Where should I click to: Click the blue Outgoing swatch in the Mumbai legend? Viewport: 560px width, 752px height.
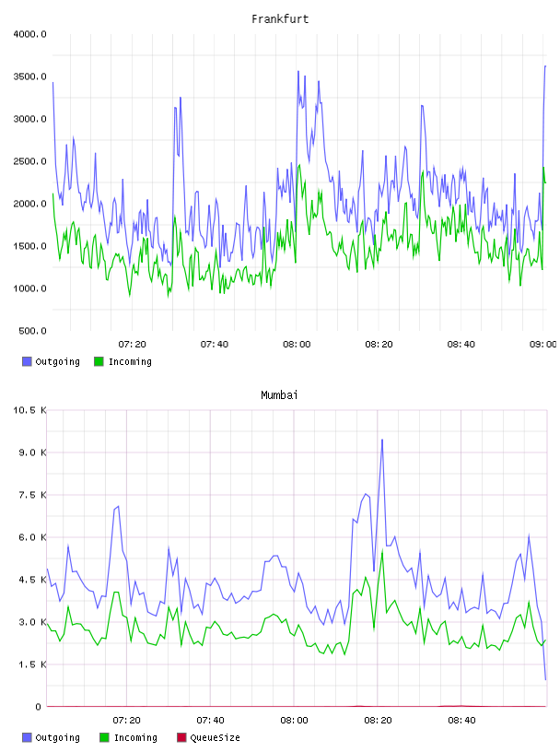pos(27,737)
